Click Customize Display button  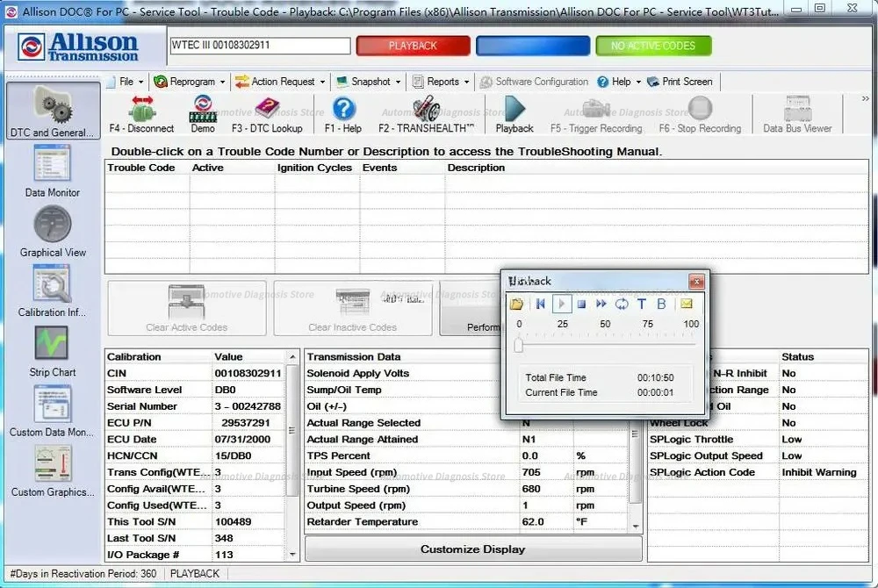pyautogui.click(x=473, y=549)
